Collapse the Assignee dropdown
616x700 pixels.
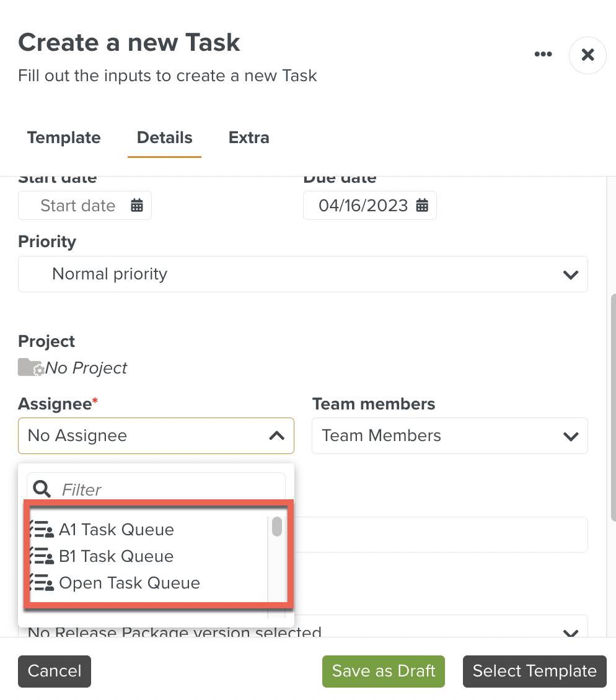coord(276,435)
